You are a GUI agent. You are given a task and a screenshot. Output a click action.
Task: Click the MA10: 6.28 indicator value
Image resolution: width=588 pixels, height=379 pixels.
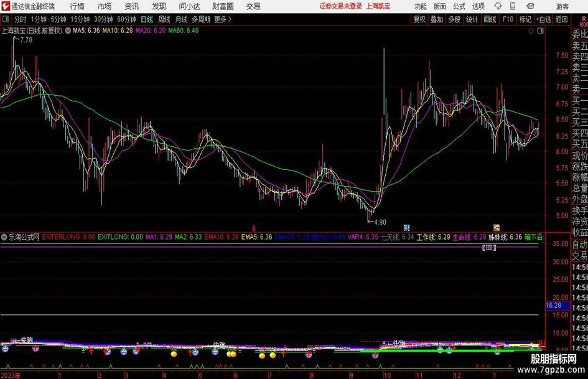tap(118, 30)
